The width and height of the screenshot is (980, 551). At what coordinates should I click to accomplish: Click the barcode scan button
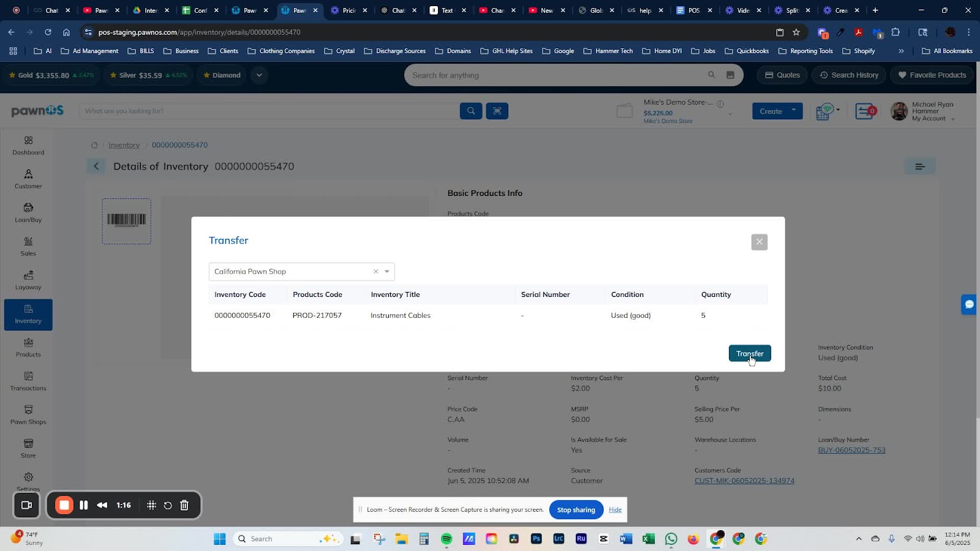497,111
